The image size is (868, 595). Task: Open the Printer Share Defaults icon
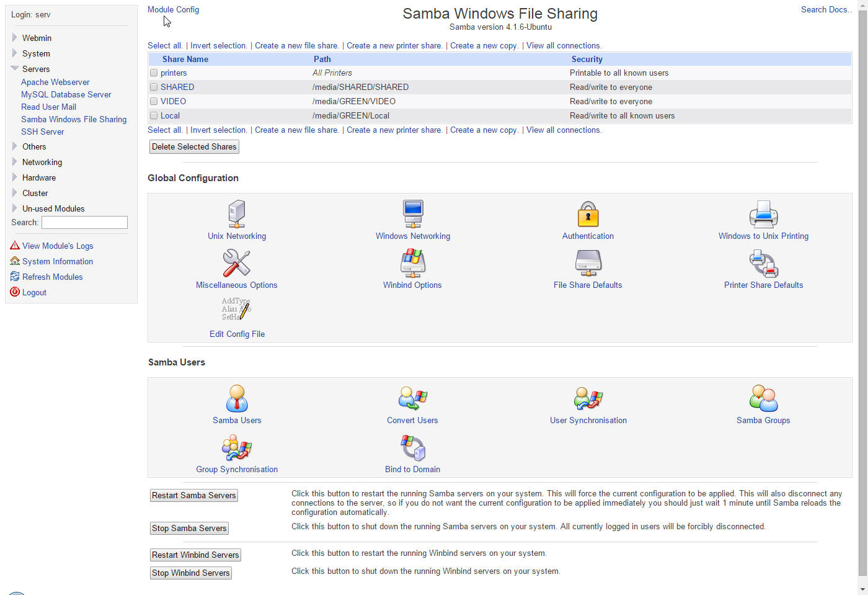pos(763,263)
